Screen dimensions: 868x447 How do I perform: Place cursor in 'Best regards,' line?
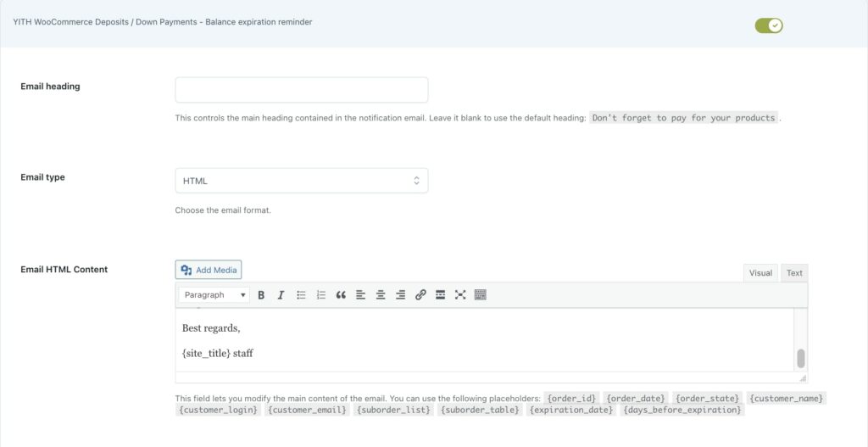(x=211, y=328)
